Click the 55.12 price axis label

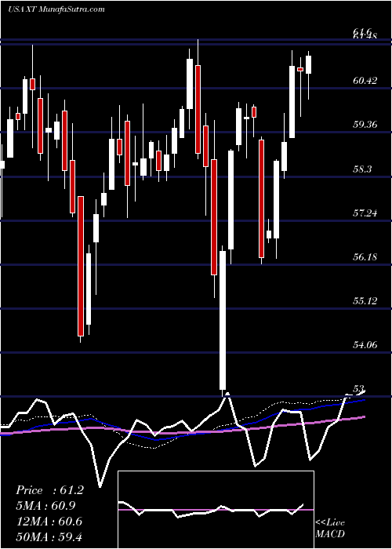pyautogui.click(x=365, y=300)
